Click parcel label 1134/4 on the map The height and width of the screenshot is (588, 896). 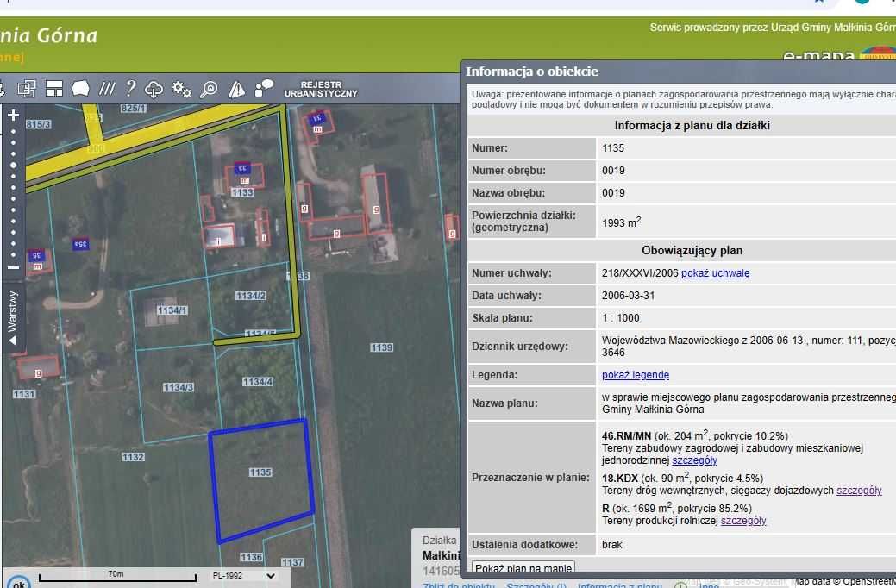tap(257, 381)
